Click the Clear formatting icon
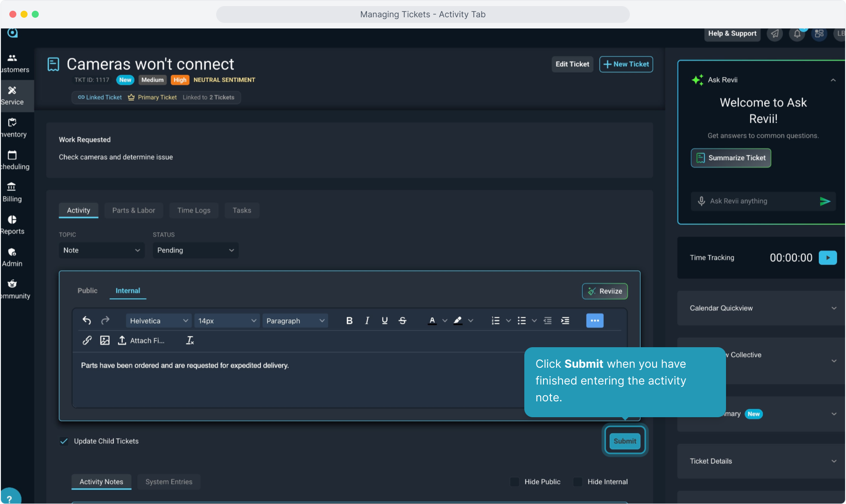 pyautogui.click(x=190, y=341)
